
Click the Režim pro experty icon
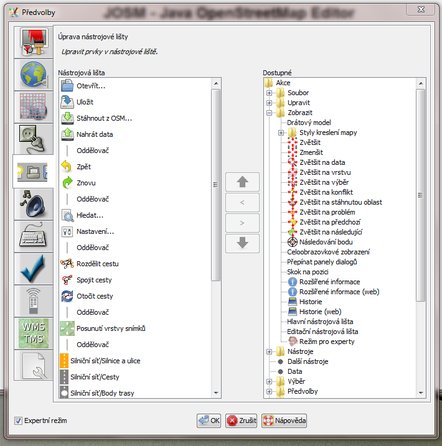292,341
